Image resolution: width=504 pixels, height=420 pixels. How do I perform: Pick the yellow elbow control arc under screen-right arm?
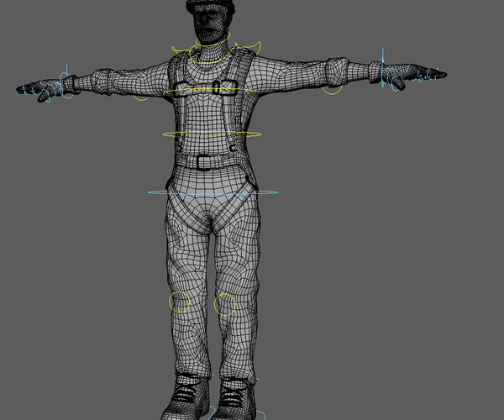point(332,90)
